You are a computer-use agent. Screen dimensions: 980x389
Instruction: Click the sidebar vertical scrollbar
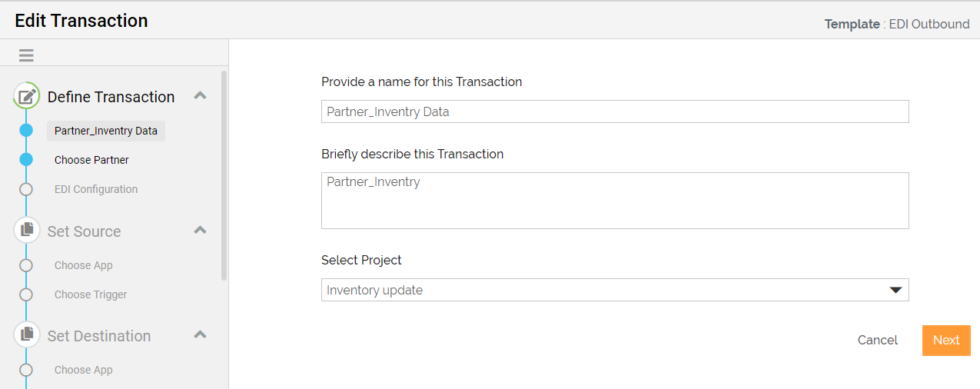point(224,175)
